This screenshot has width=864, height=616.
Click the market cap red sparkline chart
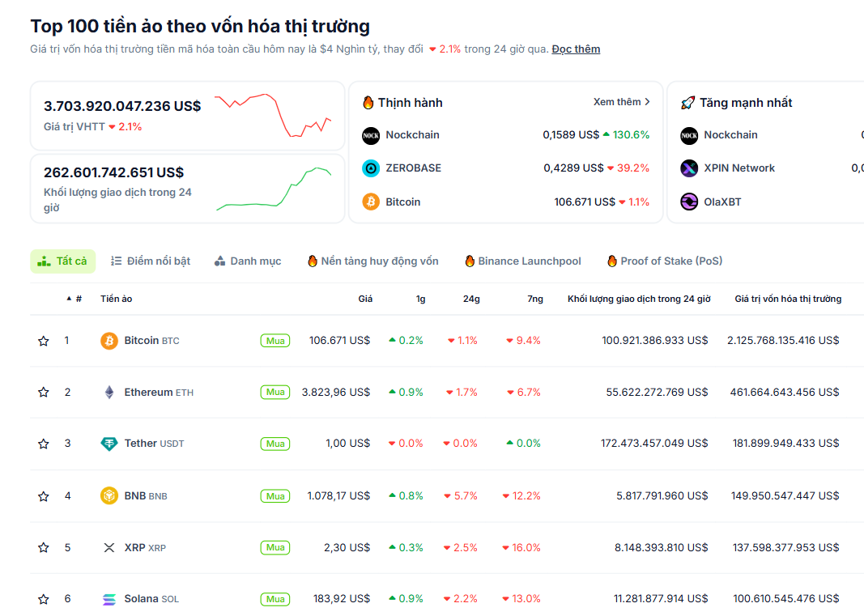click(273, 115)
